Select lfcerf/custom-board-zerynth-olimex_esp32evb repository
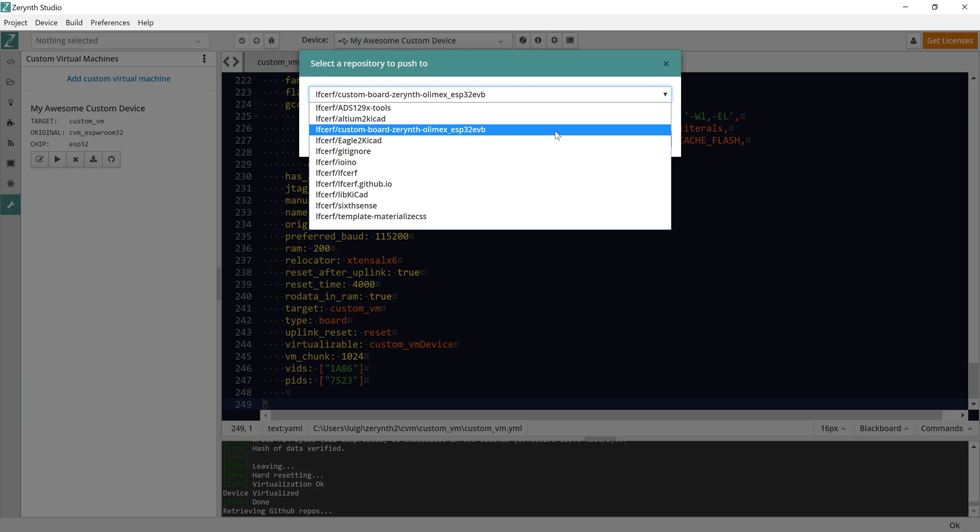Image resolution: width=980 pixels, height=532 pixels. (490, 129)
